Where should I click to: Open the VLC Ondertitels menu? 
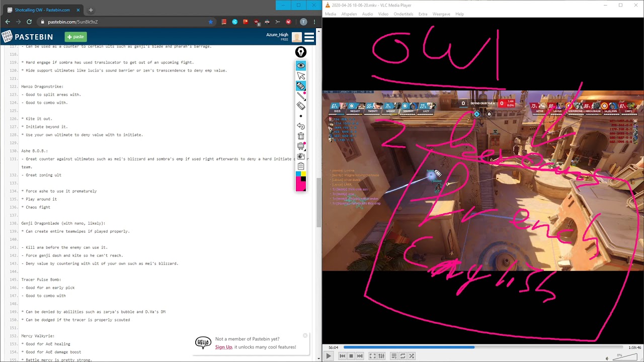pos(404,14)
